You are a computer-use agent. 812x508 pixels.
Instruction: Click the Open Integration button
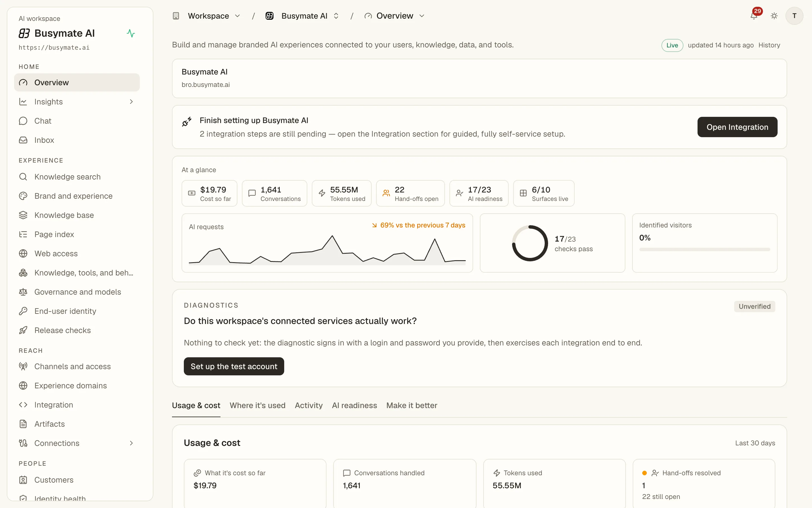coord(737,127)
